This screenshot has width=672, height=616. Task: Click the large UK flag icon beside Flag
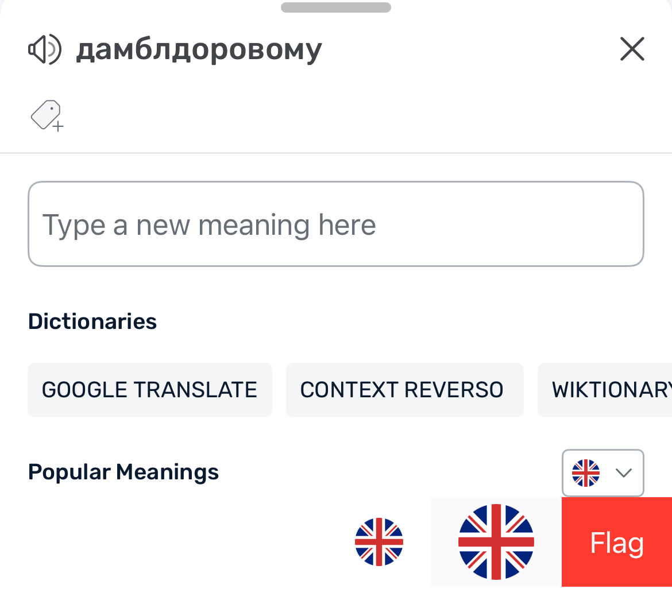coord(496,542)
